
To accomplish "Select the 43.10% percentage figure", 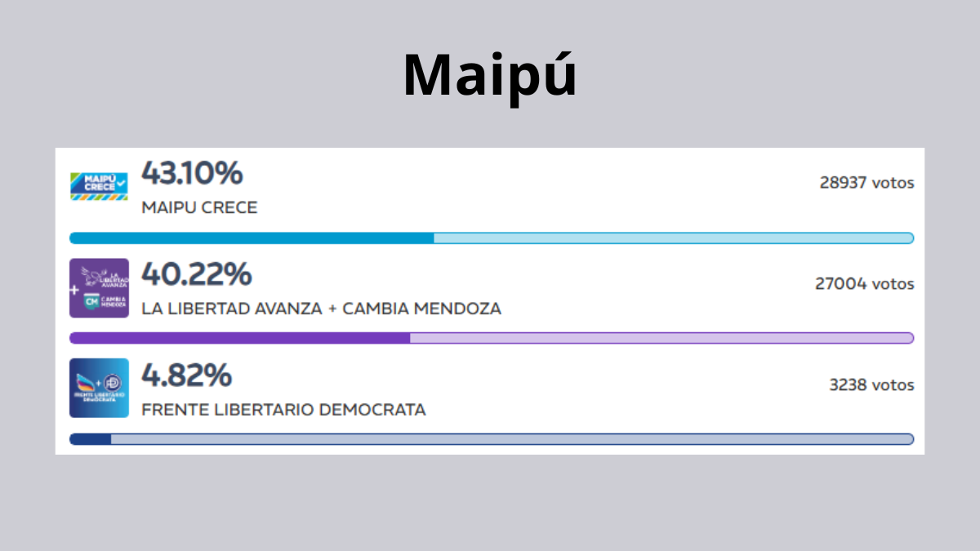I will click(192, 173).
